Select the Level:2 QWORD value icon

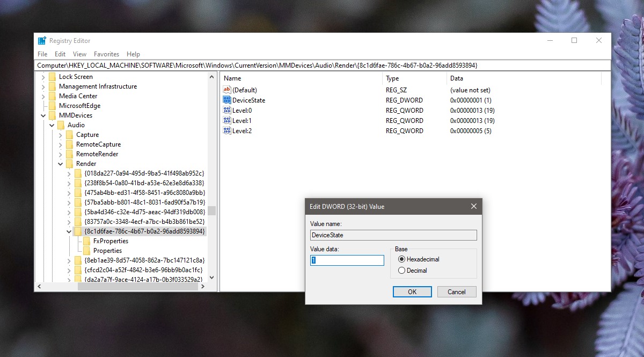226,130
